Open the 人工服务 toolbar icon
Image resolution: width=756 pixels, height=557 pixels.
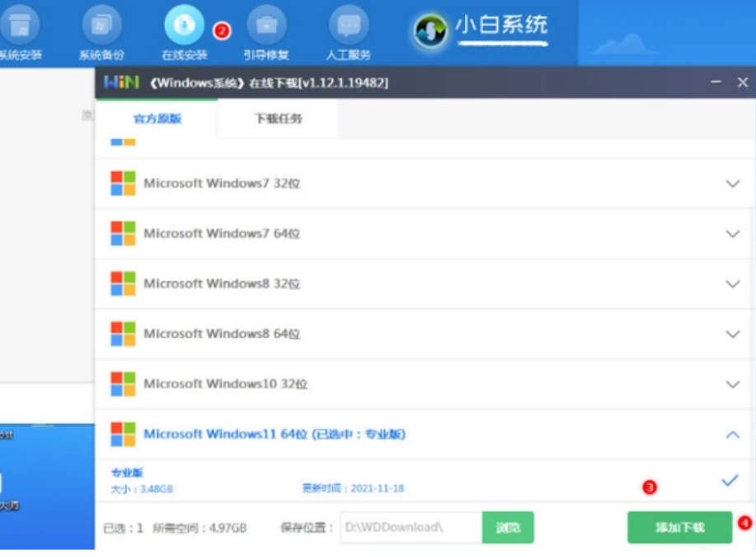(x=349, y=26)
